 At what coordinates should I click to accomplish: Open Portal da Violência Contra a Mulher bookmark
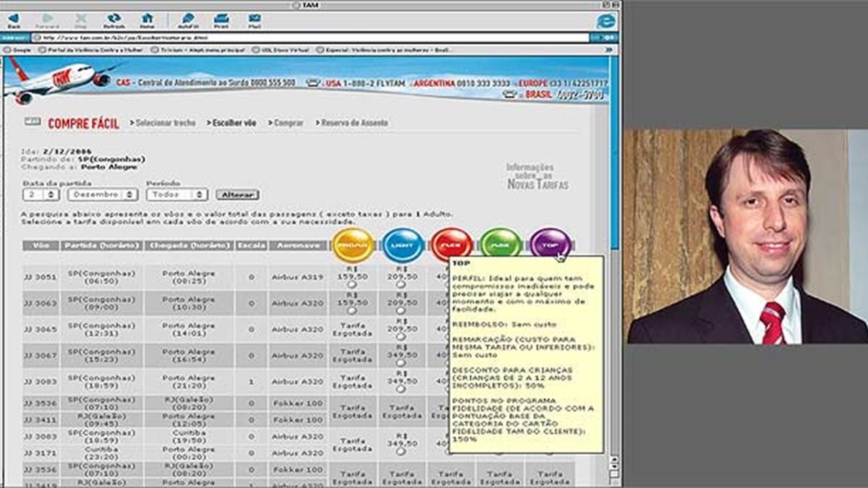coord(89,51)
